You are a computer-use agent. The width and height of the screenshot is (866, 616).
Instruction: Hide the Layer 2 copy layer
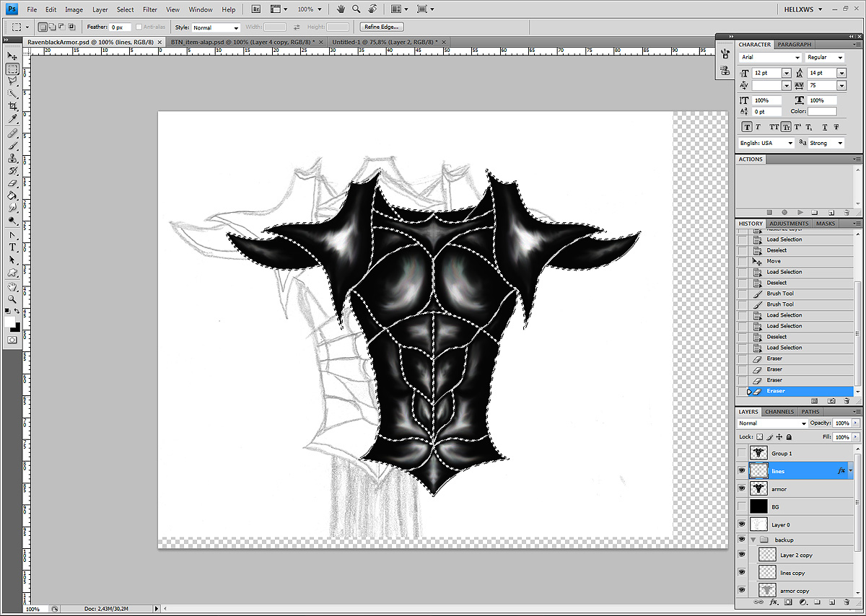coord(741,555)
